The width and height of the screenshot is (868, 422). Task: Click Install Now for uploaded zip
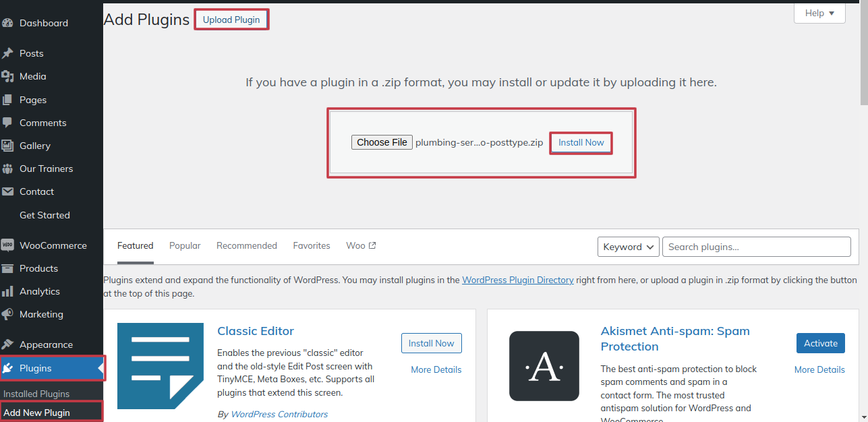coord(581,142)
